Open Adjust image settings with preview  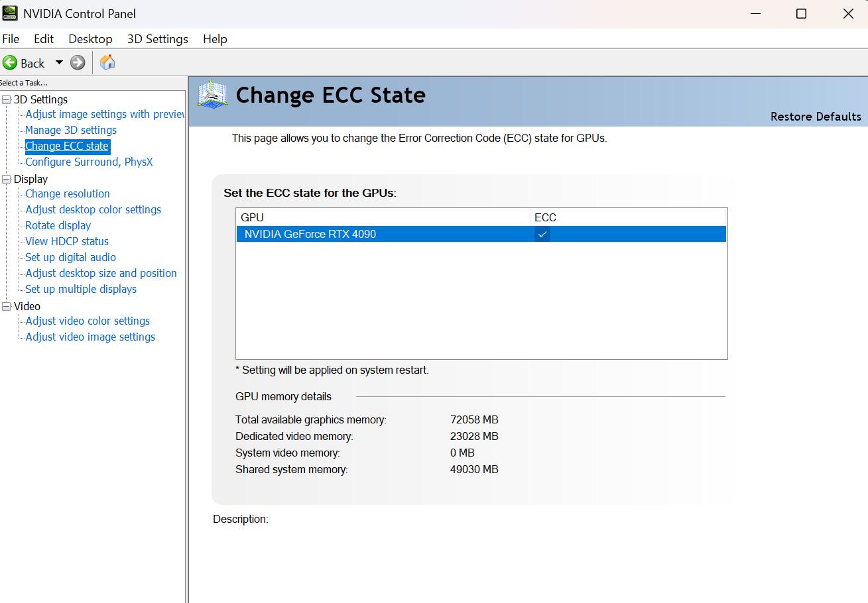pos(105,114)
